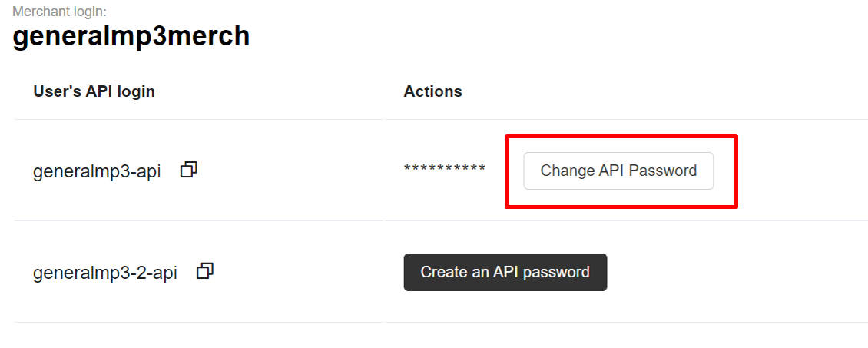868x348 pixels.
Task: Change the password for generalmp3-api
Action: tap(618, 171)
